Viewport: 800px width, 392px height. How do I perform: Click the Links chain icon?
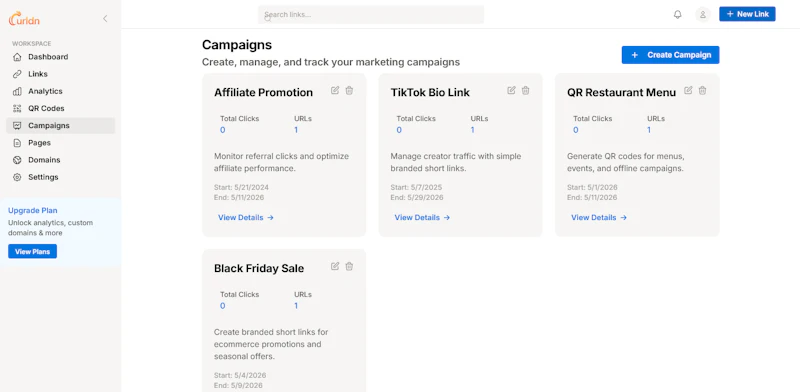17,74
